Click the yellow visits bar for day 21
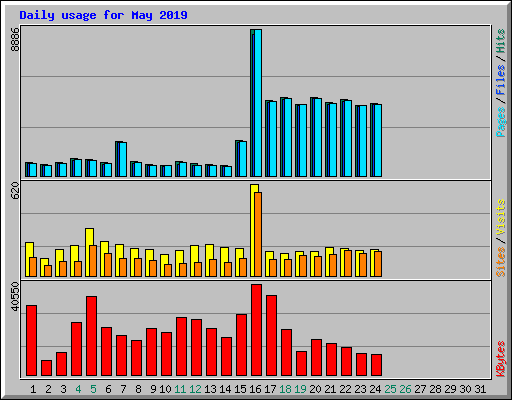This screenshot has width=512, height=400. [329, 262]
